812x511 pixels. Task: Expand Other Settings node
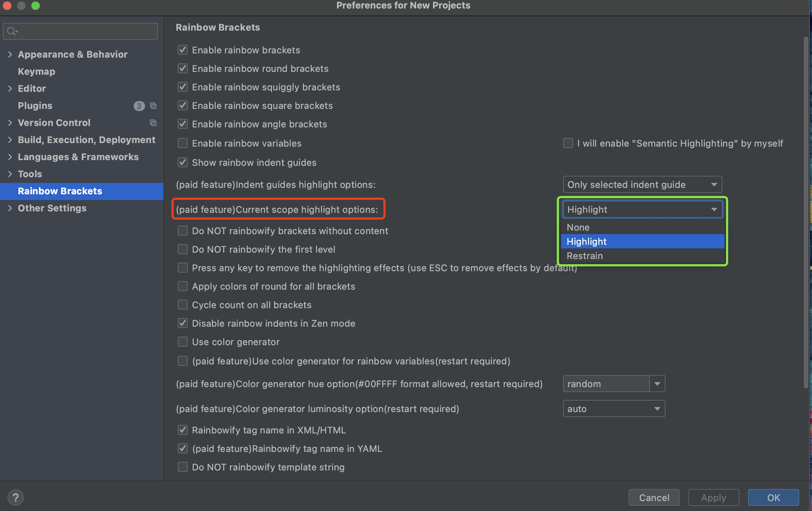click(x=10, y=208)
